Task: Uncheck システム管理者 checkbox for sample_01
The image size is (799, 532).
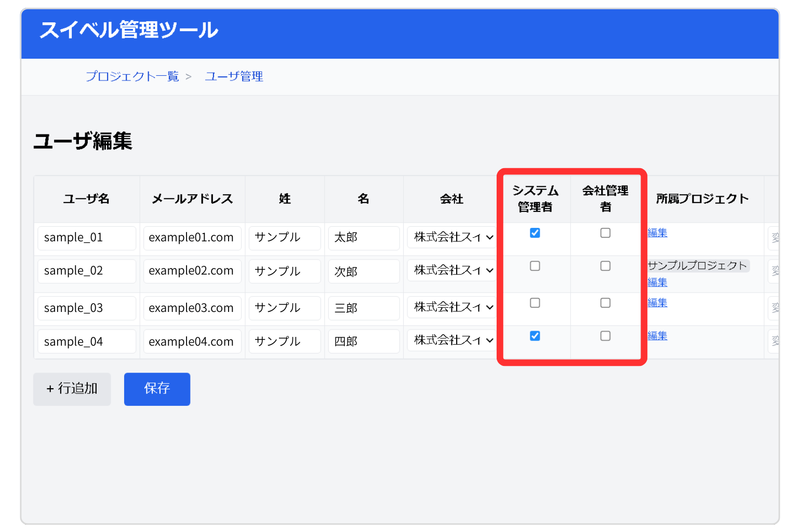Action: click(535, 233)
